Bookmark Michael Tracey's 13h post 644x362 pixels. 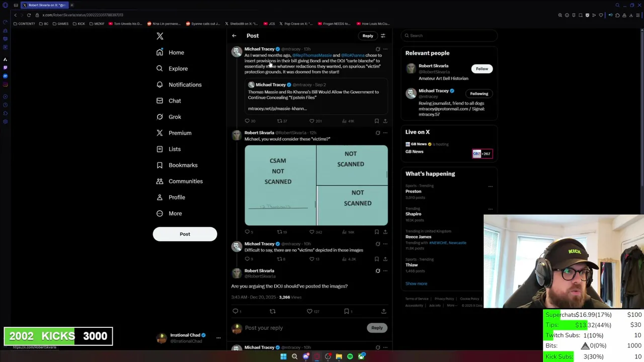point(376,121)
